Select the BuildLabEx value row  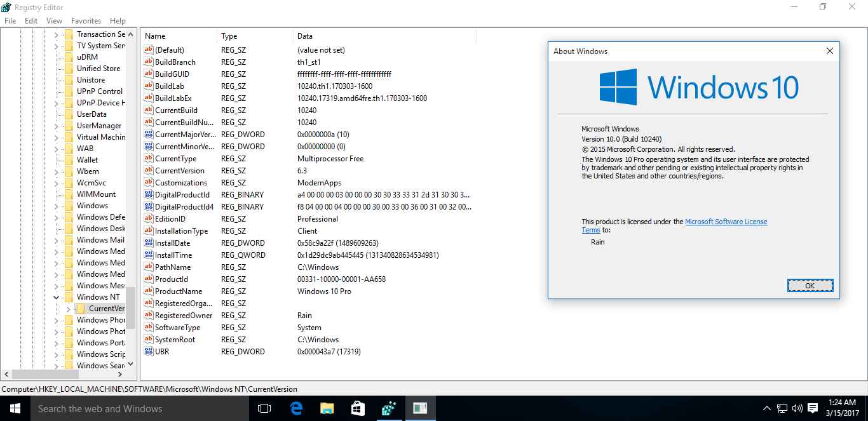(x=308, y=98)
